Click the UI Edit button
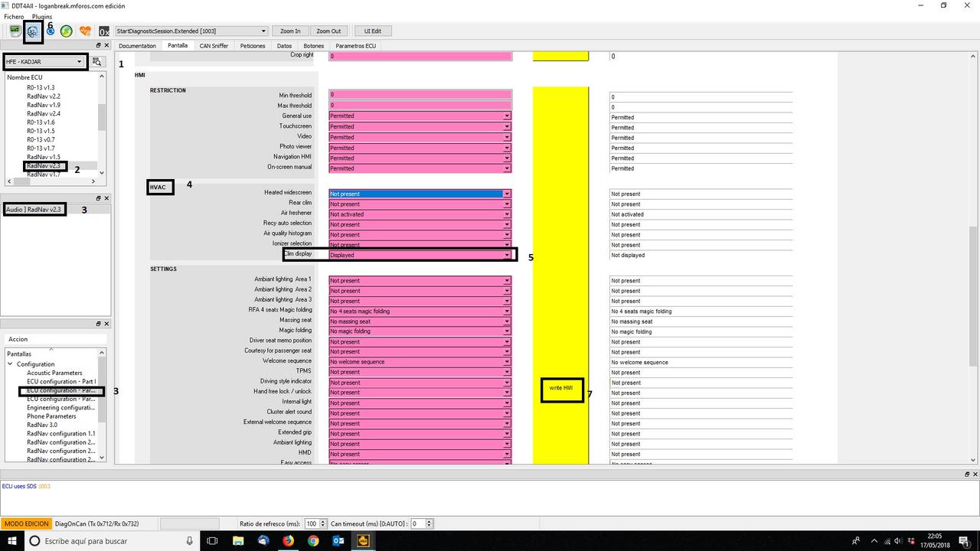 373,31
